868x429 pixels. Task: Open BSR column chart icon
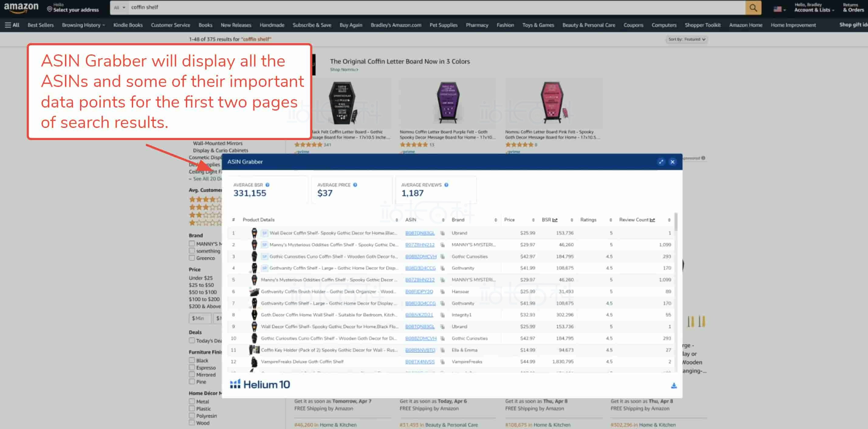555,220
